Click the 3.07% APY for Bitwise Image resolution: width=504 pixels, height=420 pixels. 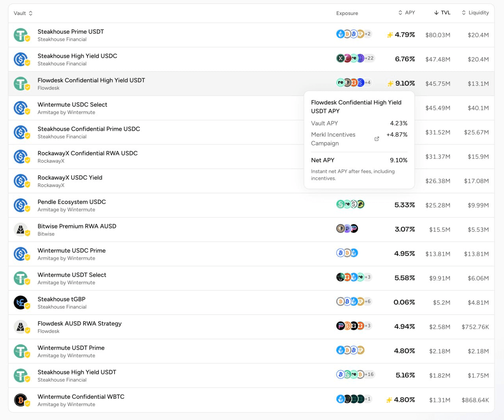pos(405,229)
